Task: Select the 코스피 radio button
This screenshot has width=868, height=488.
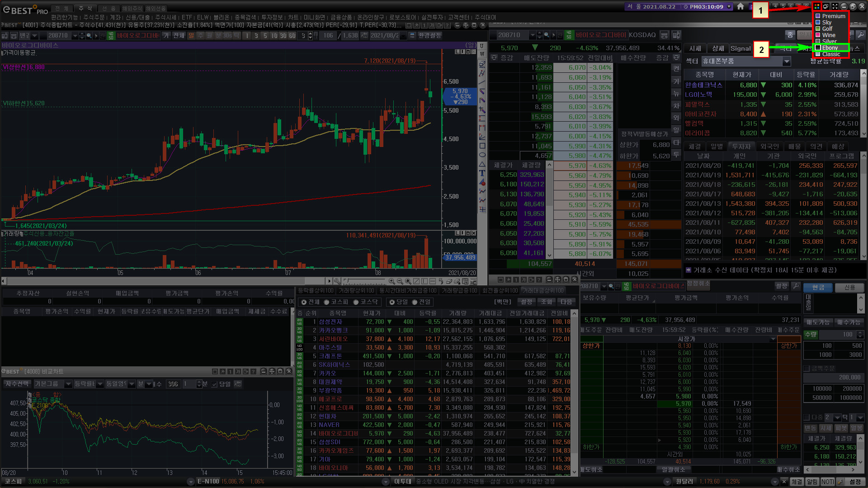Action: (326, 302)
